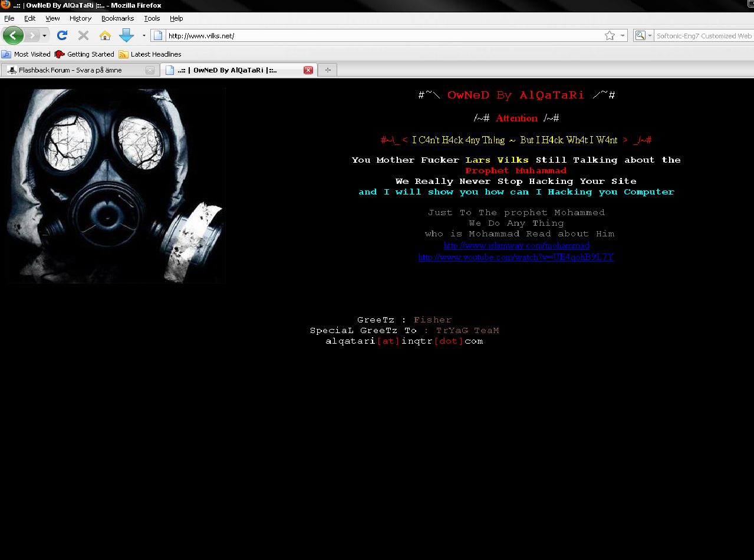Click the Forward navigation arrow
This screenshot has width=754, height=560.
pyautogui.click(x=32, y=35)
